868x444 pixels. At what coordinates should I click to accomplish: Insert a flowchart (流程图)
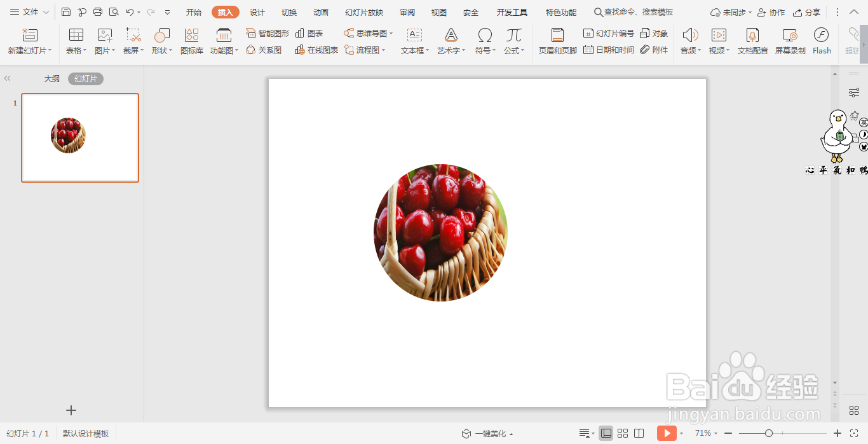[x=365, y=50]
